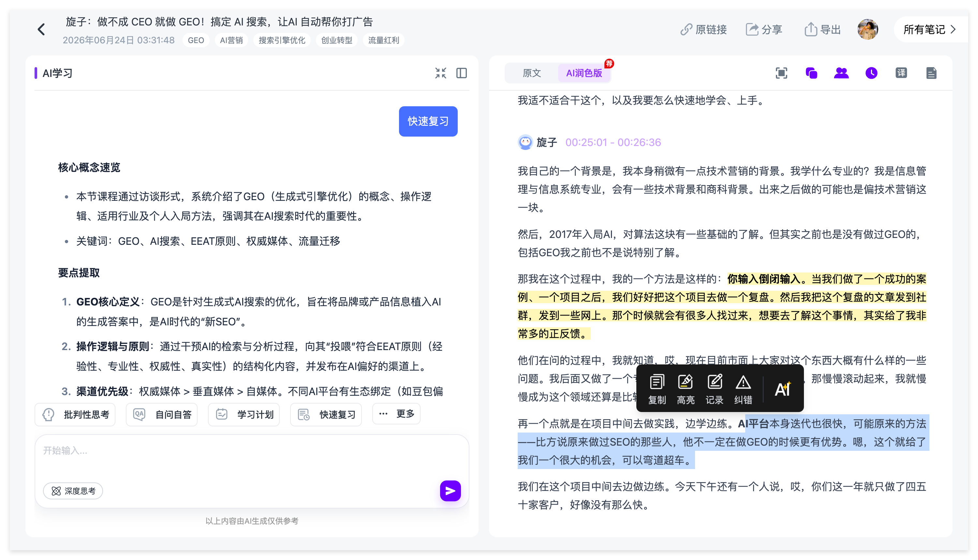Click the 快速复习 chip above input

(326, 414)
